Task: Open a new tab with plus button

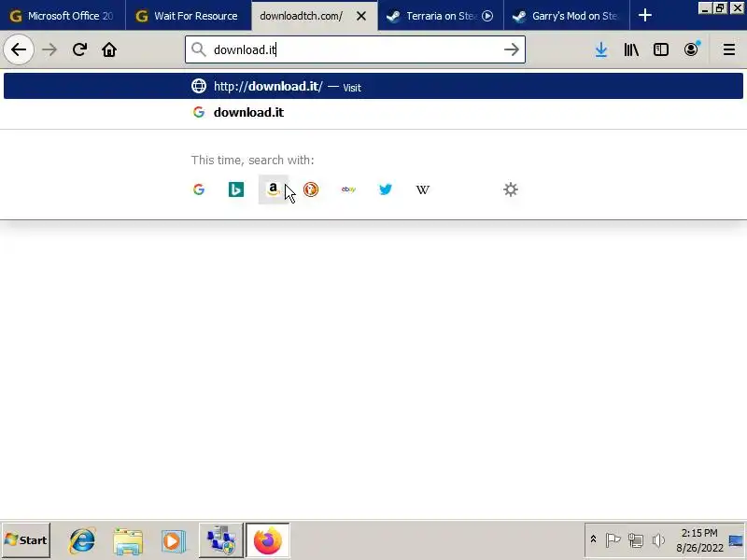Action: tap(645, 16)
